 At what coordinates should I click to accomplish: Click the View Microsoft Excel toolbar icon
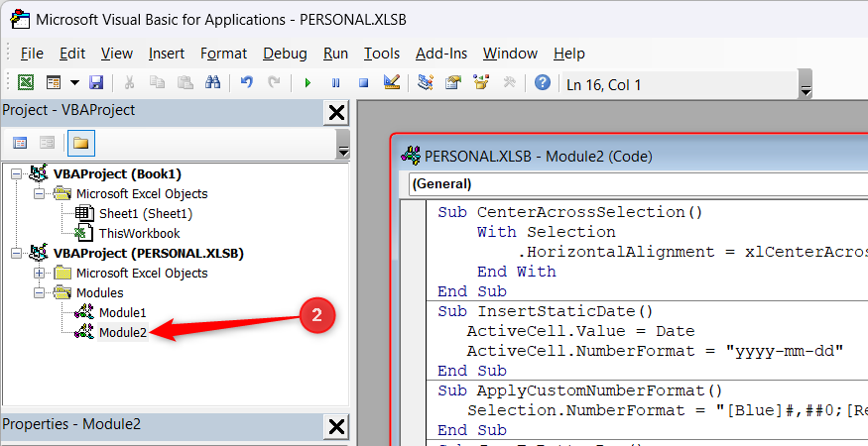[26, 83]
